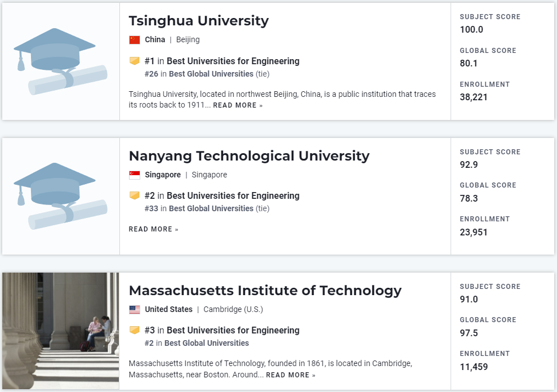Expand Tsinghua's description with Read More
The height and width of the screenshot is (392, 557).
[x=238, y=105]
